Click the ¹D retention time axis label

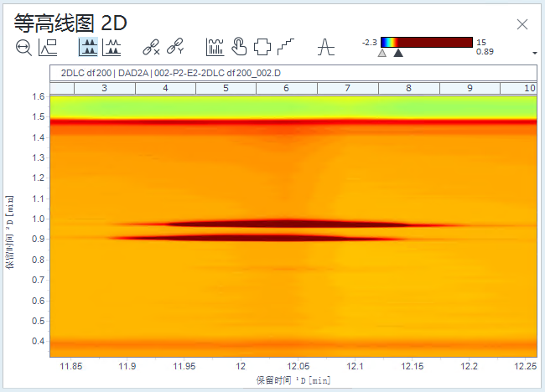[293, 380]
